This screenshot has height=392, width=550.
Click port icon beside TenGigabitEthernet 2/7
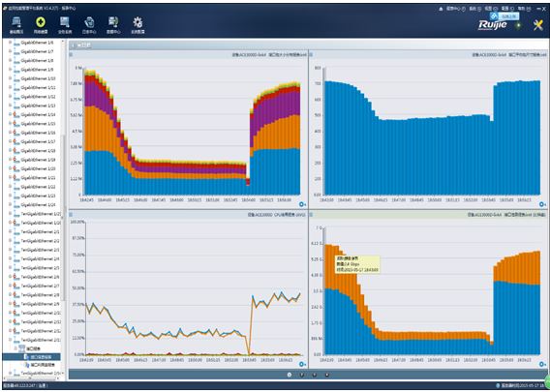[x=16, y=286]
